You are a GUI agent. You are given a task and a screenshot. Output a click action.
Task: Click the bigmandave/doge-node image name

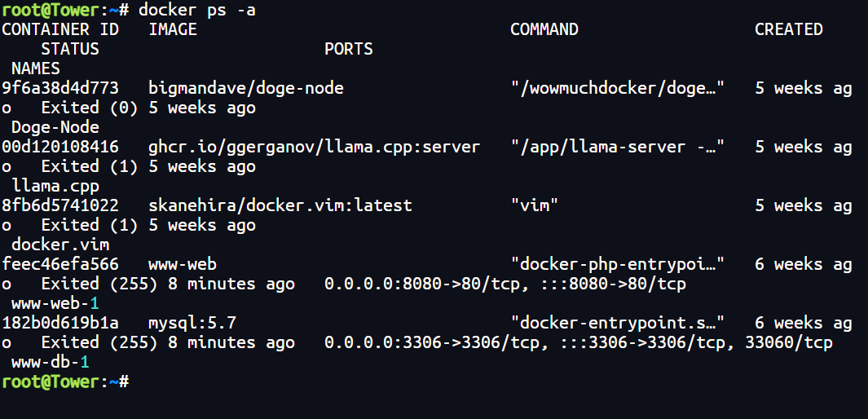pyautogui.click(x=246, y=88)
